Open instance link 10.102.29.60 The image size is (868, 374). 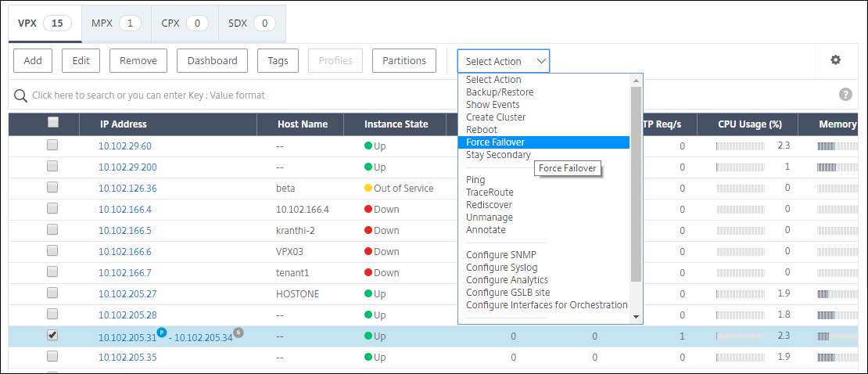[x=125, y=146]
